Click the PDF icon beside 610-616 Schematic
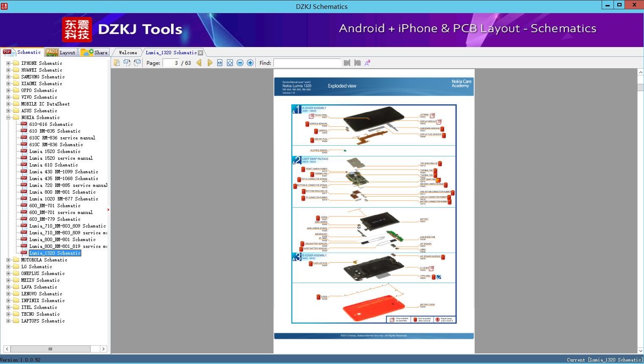644x364 pixels. coord(24,124)
